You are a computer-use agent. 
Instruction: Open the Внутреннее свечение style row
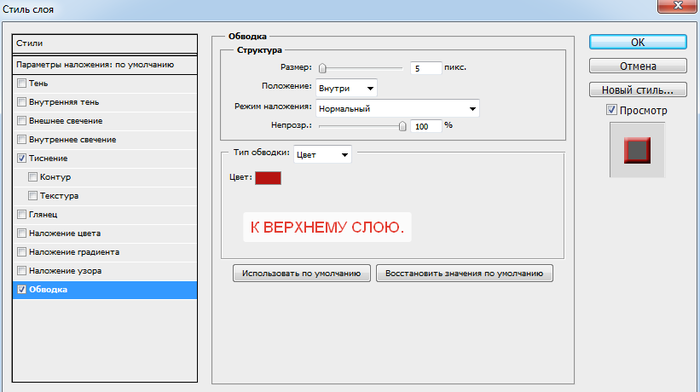[x=105, y=140]
